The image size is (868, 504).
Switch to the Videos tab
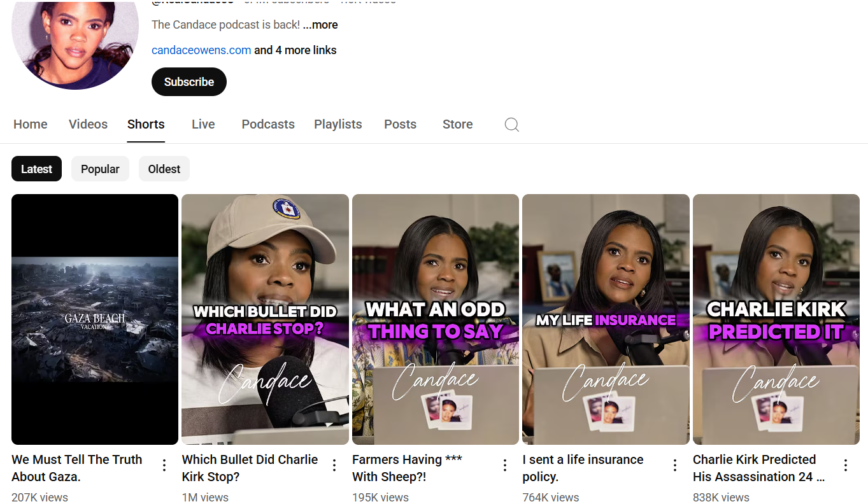(x=88, y=124)
